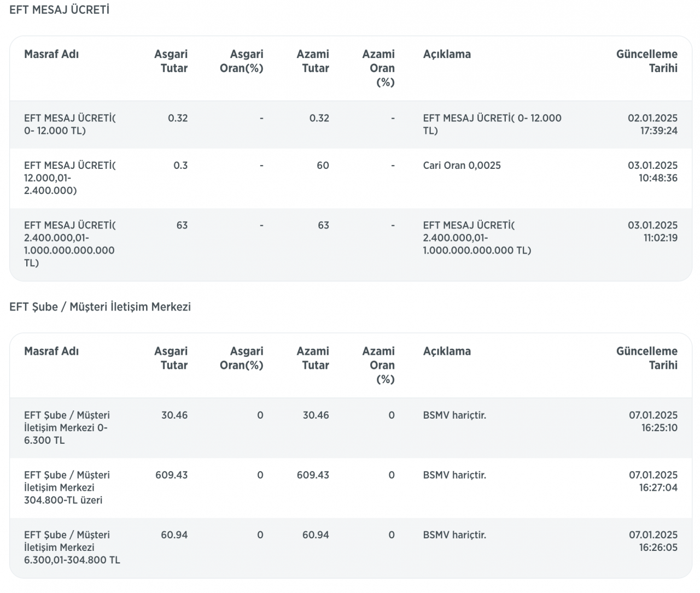Select maximum amount 609.43

pyautogui.click(x=313, y=475)
